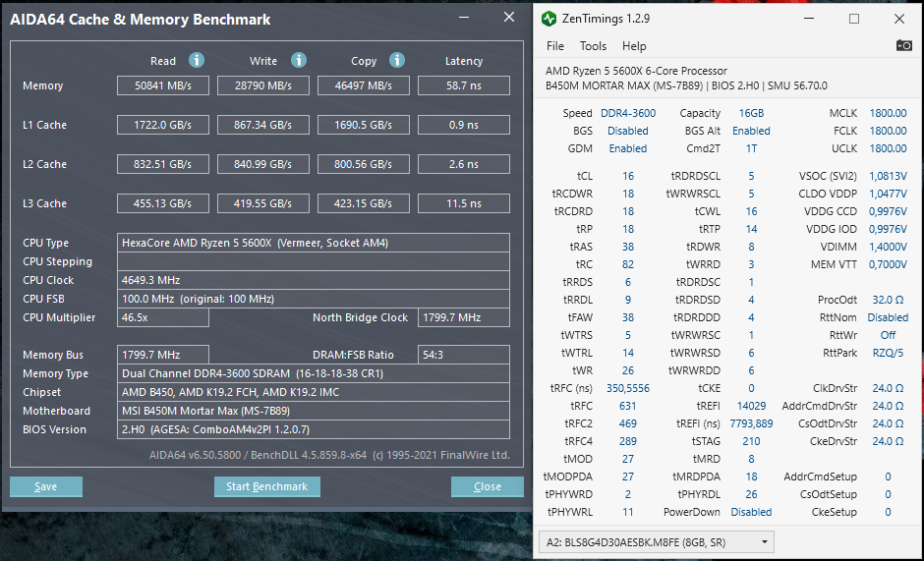This screenshot has width=924, height=561.
Task: Save the AIDA64 benchmark results
Action: [x=46, y=486]
